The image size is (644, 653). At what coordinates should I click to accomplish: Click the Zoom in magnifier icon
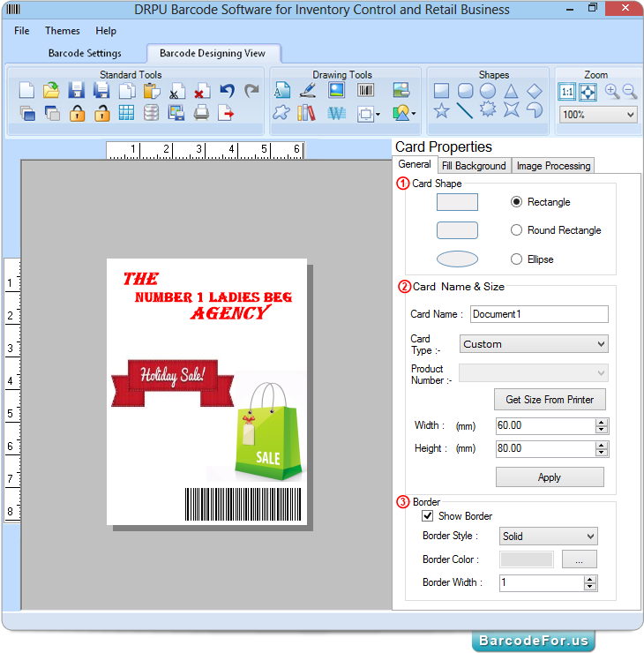coord(612,91)
